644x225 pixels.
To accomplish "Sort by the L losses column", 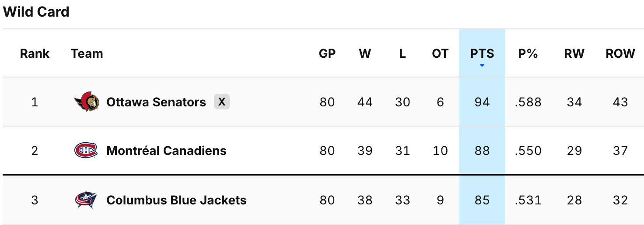I will click(x=402, y=53).
